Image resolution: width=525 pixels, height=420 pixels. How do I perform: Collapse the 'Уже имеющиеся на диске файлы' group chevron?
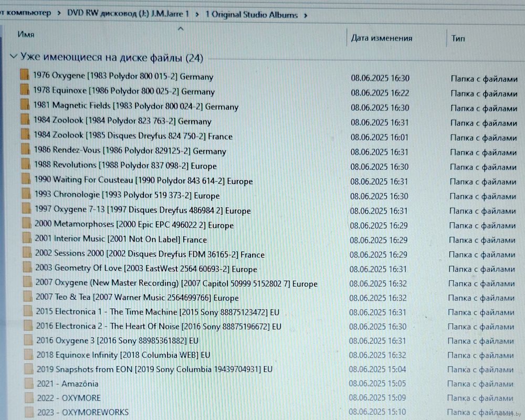pos(14,56)
